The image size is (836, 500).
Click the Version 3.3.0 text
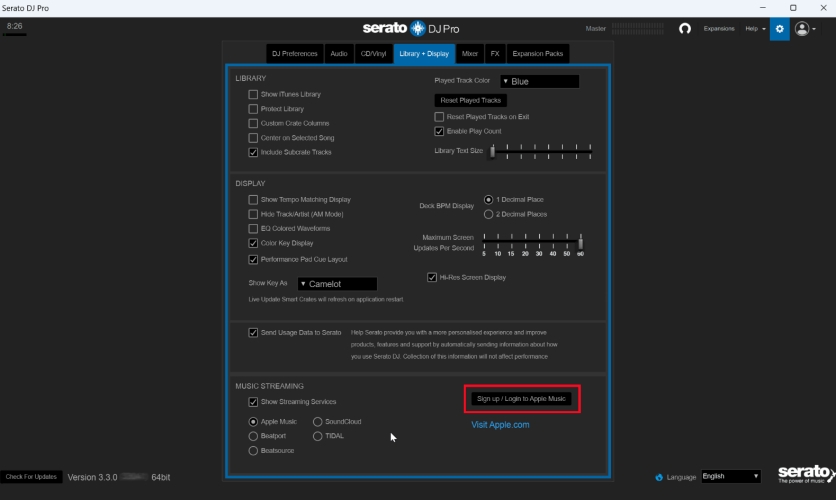(x=92, y=477)
